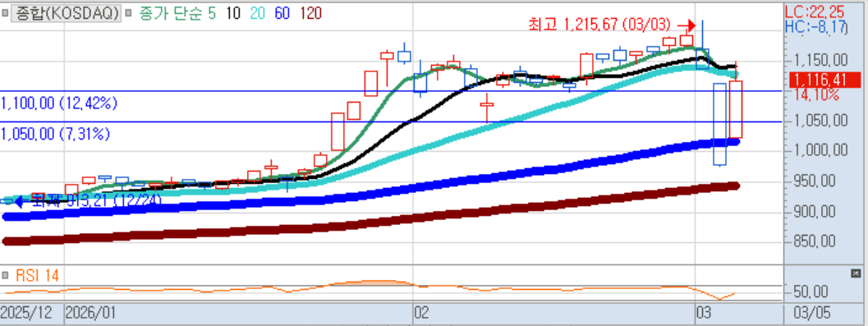Screen dimensions: 868x326
Task: Click the small square icon before 종합(KOSDAQ)
Action: (6, 13)
